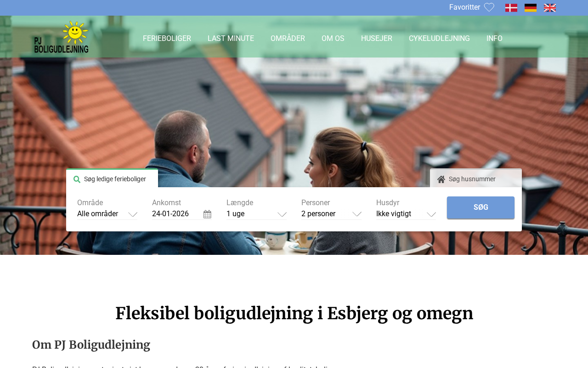The image size is (588, 368).
Task: Click the PJ Boligudlejning sun logo
Action: [61, 37]
